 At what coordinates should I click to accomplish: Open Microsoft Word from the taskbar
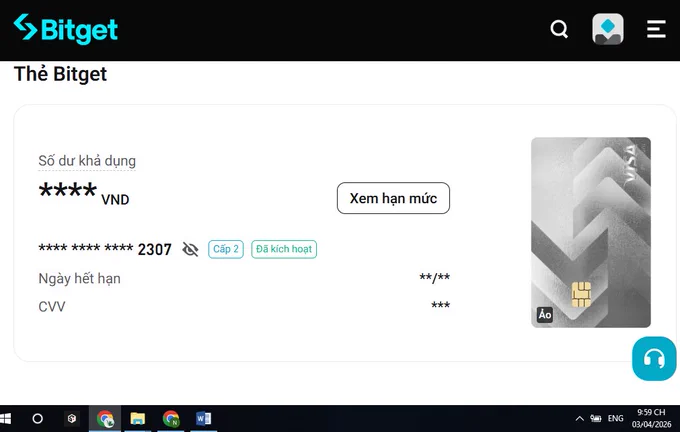click(203, 419)
